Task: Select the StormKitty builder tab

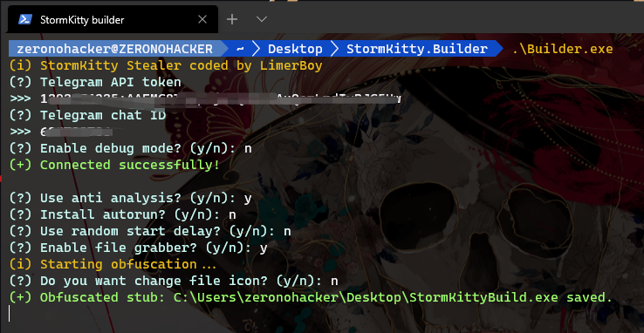Action: point(113,19)
